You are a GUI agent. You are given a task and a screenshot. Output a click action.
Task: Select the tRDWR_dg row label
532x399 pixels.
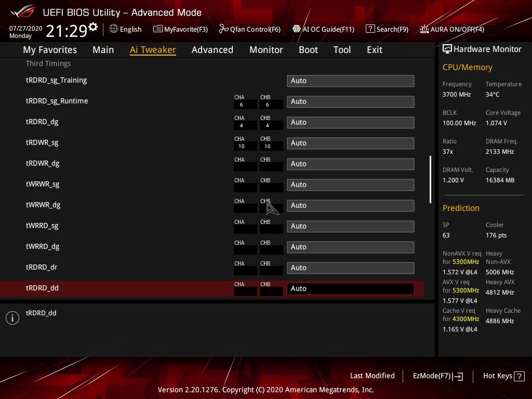click(43, 164)
